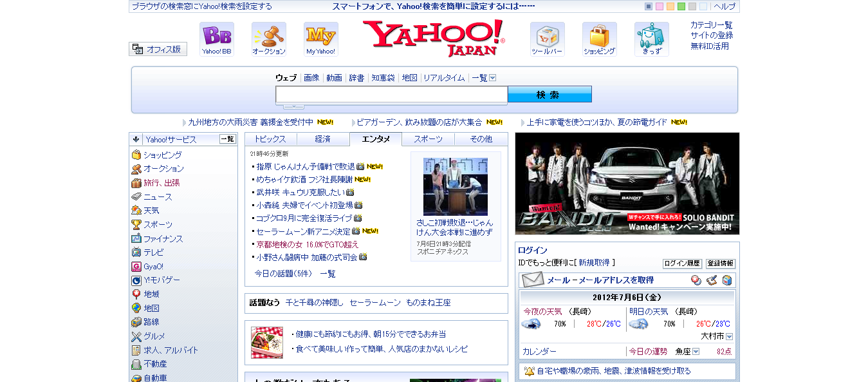Image resolution: width=868 pixels, height=382 pixels.
Task: Click the テレビ TV icon
Action: click(x=136, y=253)
